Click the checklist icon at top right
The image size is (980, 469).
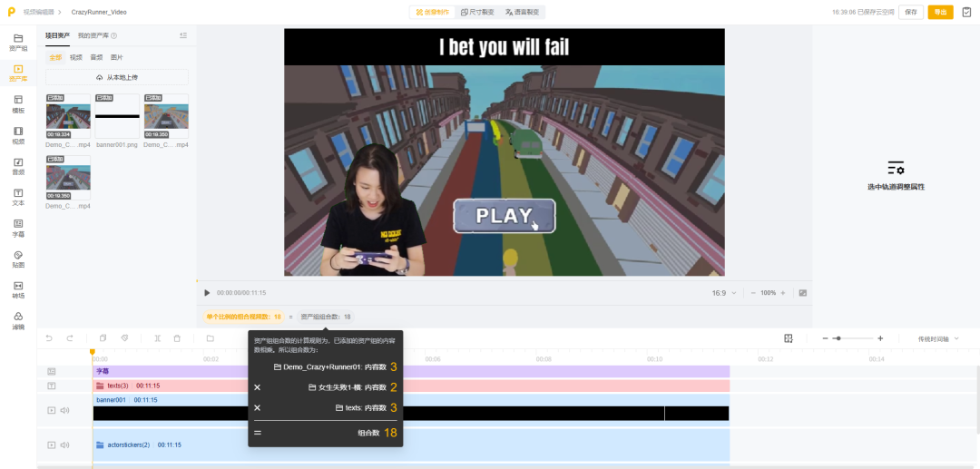(965, 12)
